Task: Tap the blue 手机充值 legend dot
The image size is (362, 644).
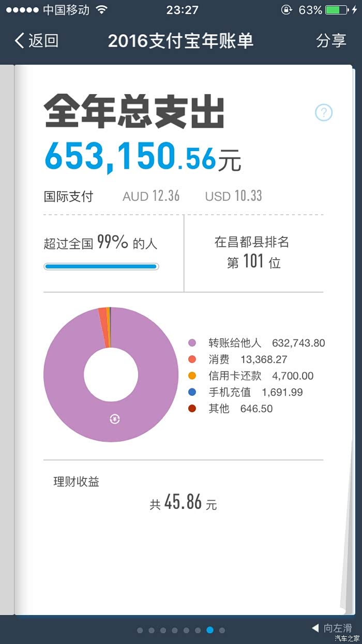Action: [192, 392]
